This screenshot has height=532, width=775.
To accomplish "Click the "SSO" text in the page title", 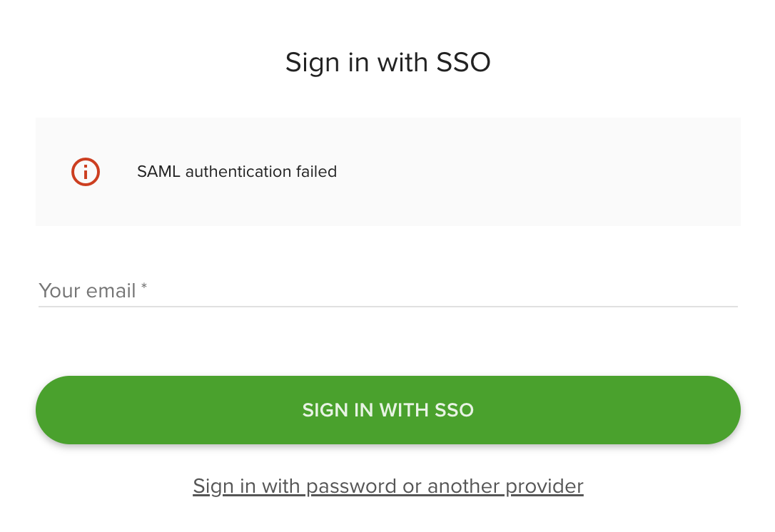I will pos(463,63).
